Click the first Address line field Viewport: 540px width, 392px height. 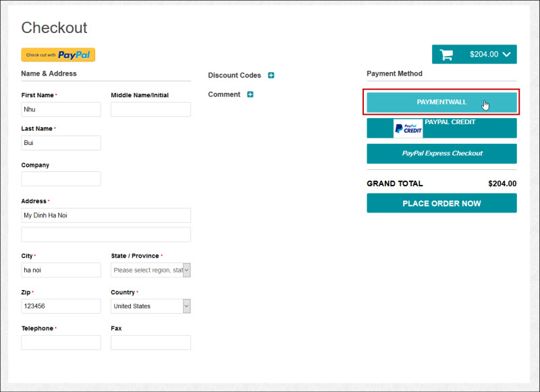[x=106, y=215]
